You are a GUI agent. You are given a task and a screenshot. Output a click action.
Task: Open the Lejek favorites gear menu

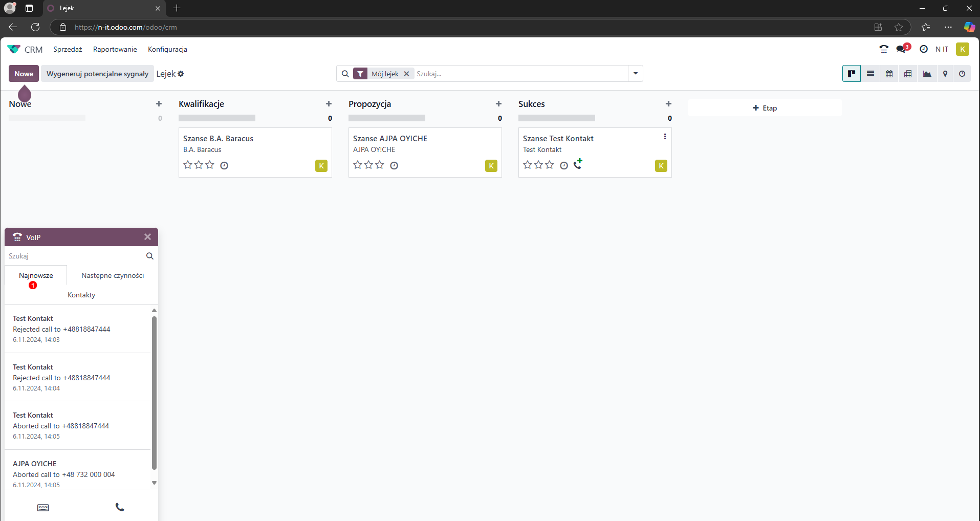pyautogui.click(x=182, y=73)
